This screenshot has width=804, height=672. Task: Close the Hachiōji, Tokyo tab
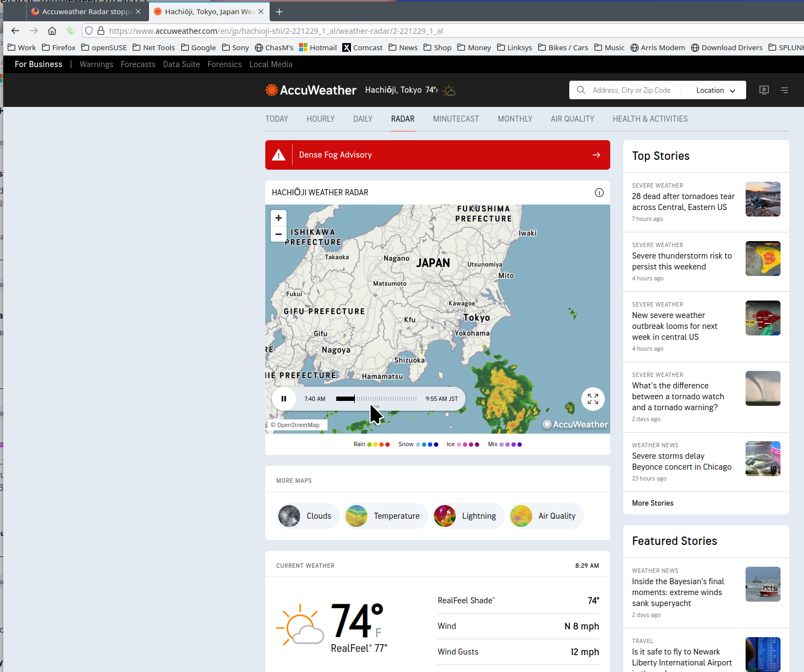[x=261, y=11]
